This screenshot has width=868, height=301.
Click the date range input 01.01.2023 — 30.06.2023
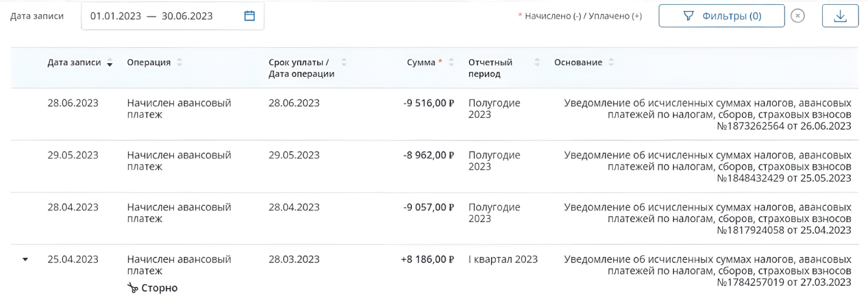tap(173, 16)
